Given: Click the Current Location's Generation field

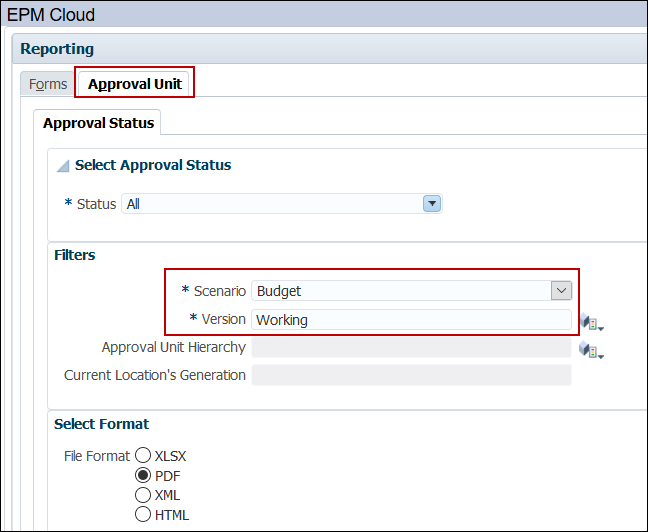Looking at the screenshot, I should [x=411, y=375].
